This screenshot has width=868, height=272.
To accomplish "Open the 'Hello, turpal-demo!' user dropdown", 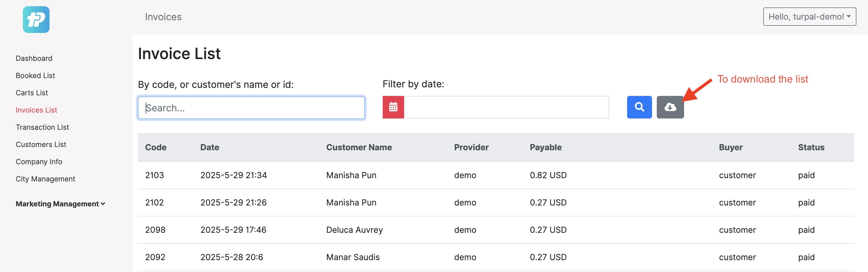I will coord(809,17).
